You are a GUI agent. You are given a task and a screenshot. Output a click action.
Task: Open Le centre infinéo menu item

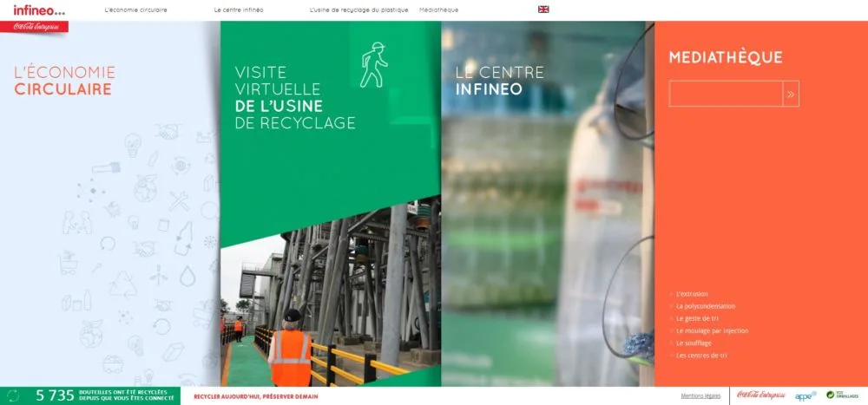(x=239, y=10)
